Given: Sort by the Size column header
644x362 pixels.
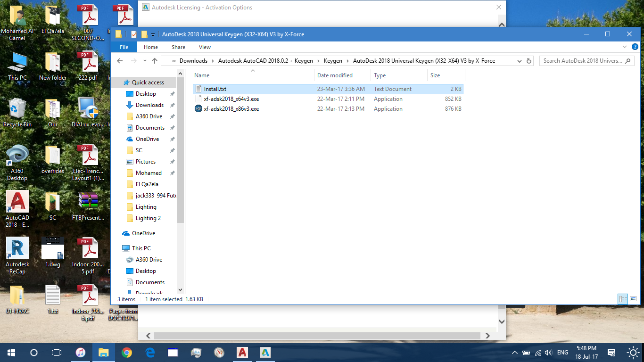Looking at the screenshot, I should point(435,75).
